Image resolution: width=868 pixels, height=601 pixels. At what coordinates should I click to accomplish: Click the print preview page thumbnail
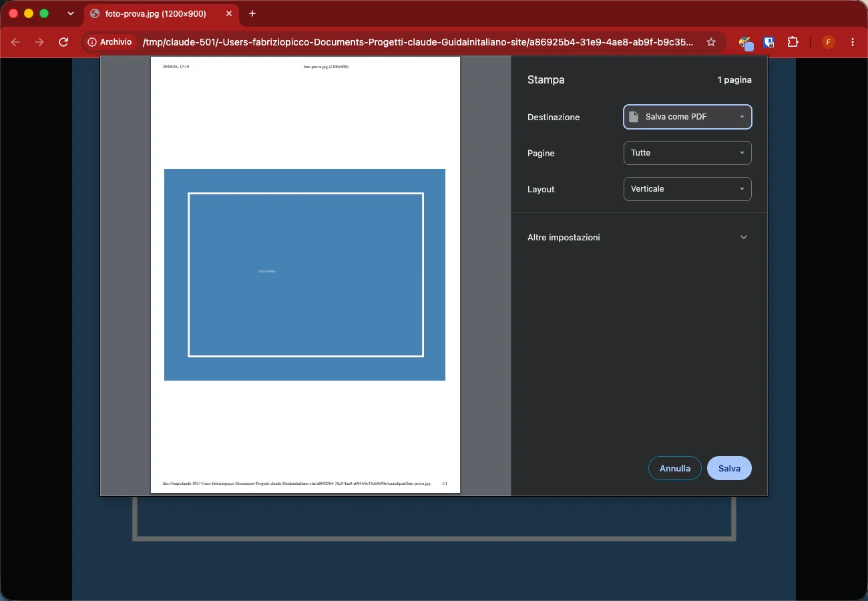pos(305,274)
